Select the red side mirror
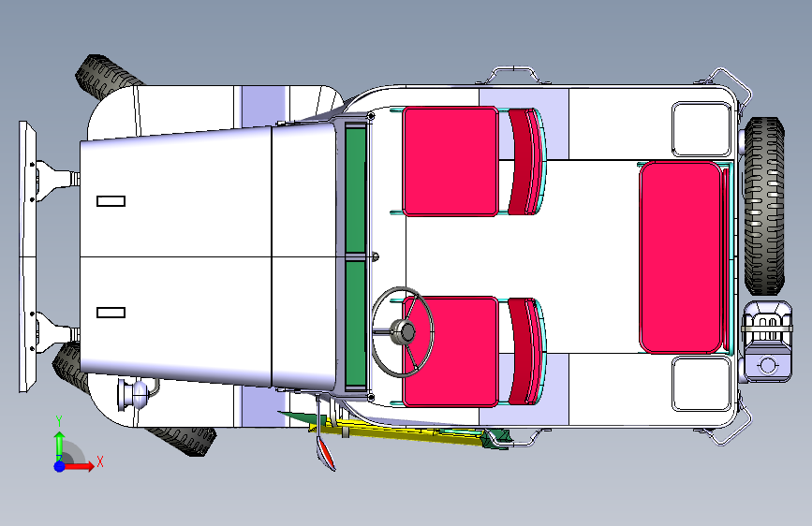The width and height of the screenshot is (812, 526). [x=325, y=453]
